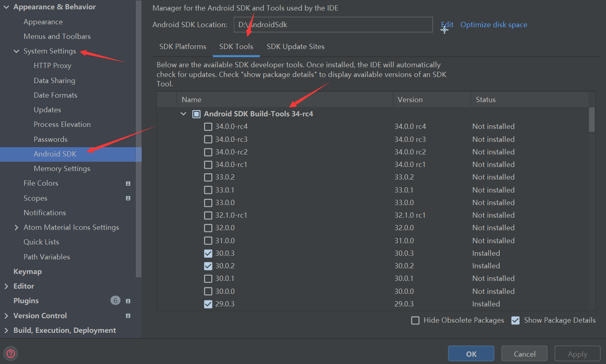Uncheck the 30.0.2 build-tools checkbox
The height and width of the screenshot is (364, 606).
[208, 266]
